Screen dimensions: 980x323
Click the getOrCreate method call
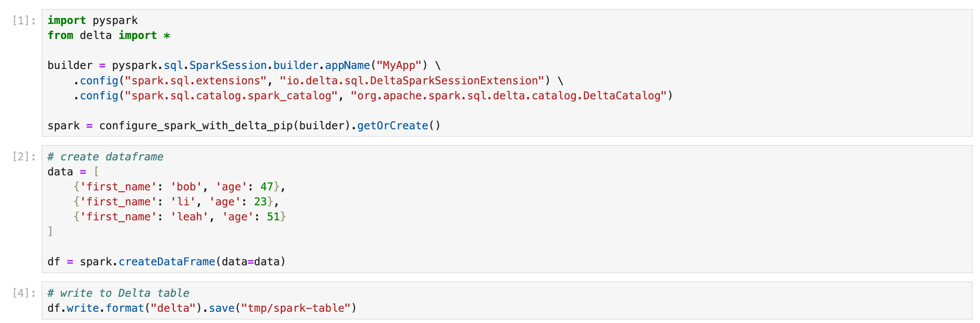click(392, 126)
